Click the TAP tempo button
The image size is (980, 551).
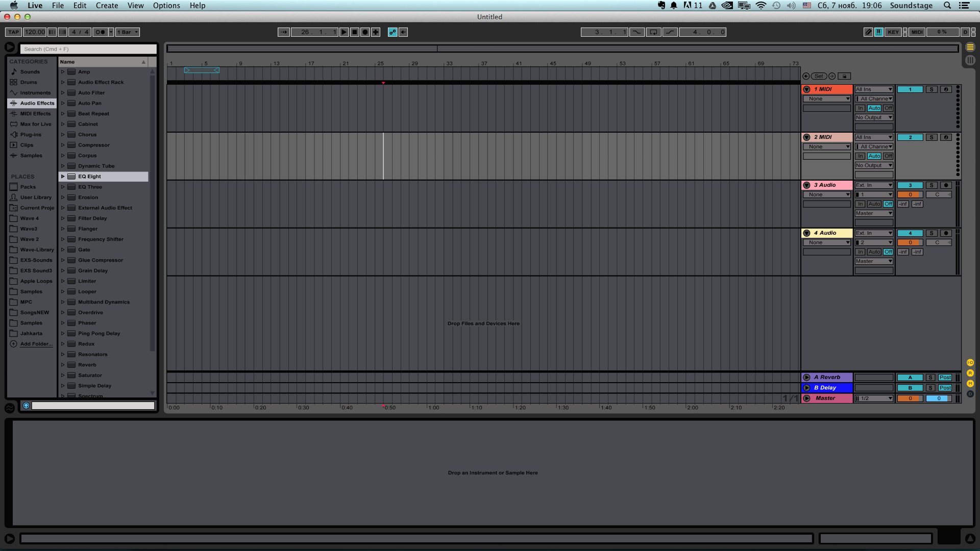point(13,32)
